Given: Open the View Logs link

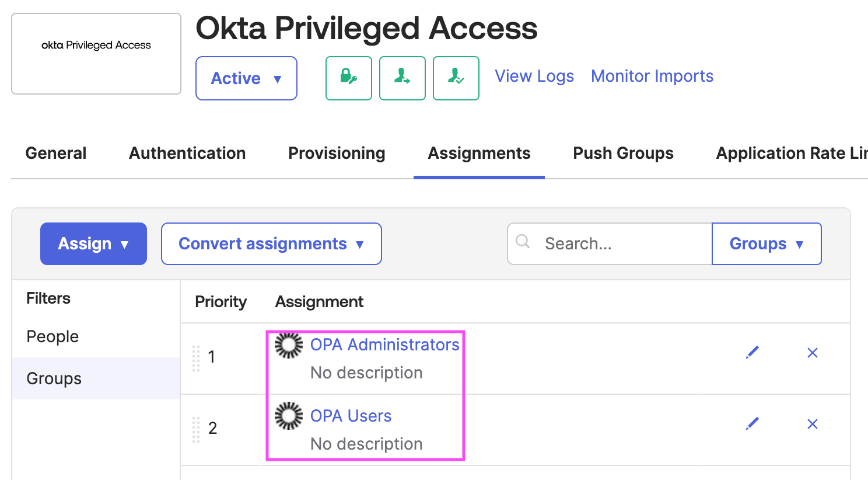Looking at the screenshot, I should tap(534, 76).
